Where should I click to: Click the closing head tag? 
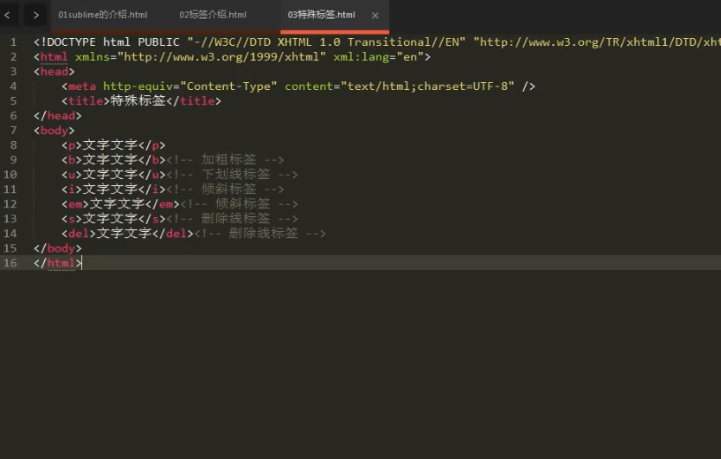pos(57,116)
